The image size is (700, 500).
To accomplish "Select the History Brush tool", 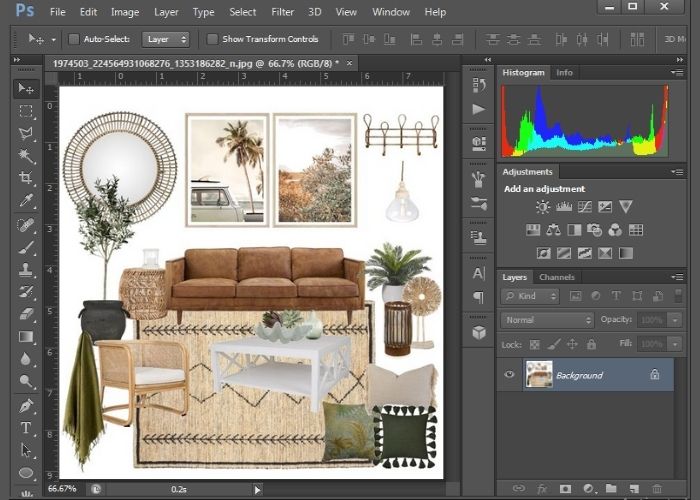I will [26, 292].
